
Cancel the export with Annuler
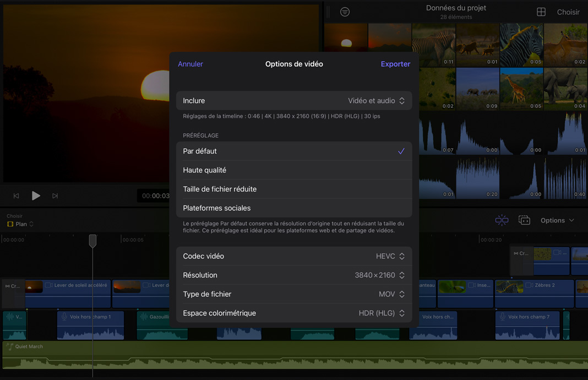click(190, 63)
